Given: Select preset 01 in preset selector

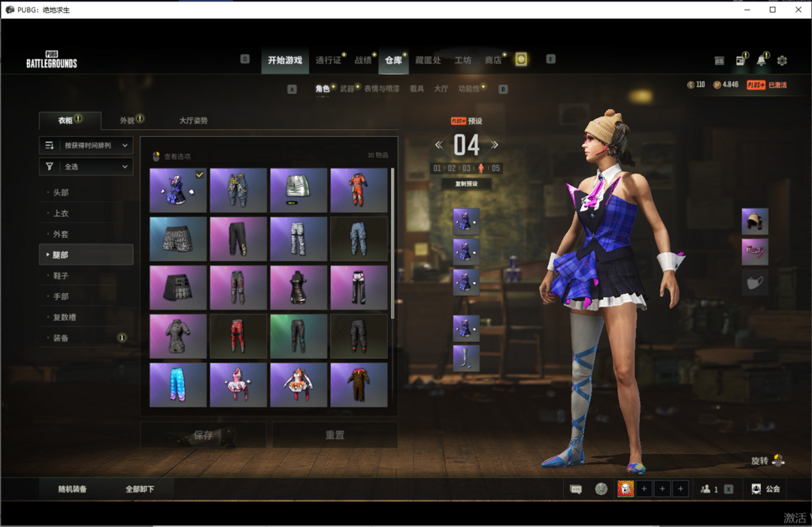Looking at the screenshot, I should point(438,168).
